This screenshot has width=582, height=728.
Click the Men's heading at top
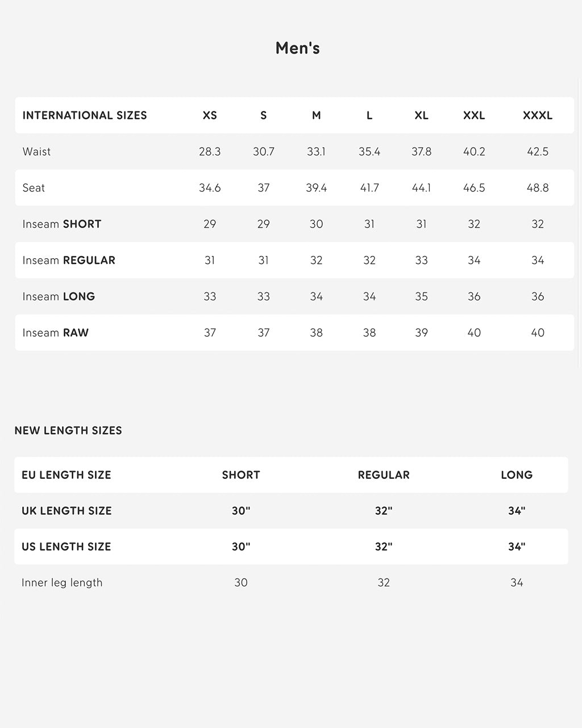[x=297, y=48]
